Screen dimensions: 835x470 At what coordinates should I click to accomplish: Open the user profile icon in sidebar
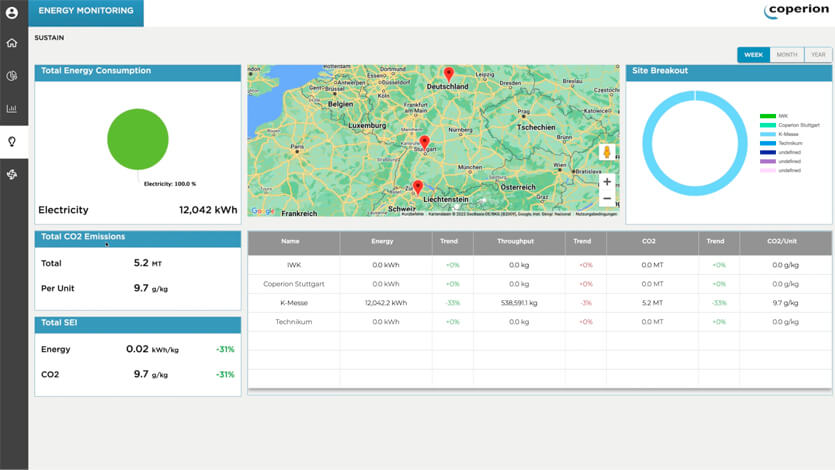[12, 13]
